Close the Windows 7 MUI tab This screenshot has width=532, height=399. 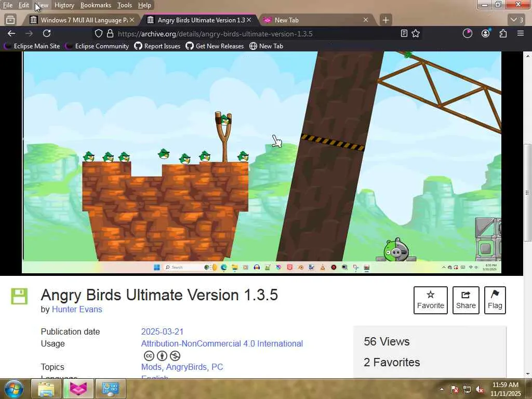click(x=132, y=20)
